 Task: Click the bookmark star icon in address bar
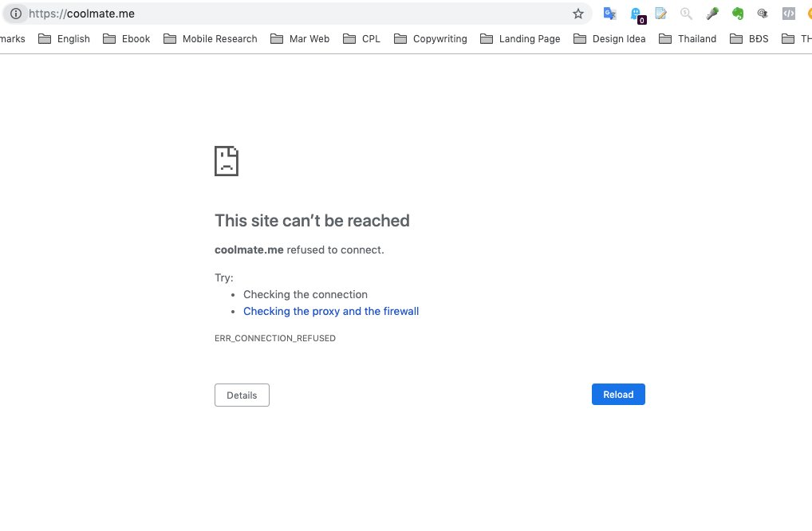(x=578, y=14)
